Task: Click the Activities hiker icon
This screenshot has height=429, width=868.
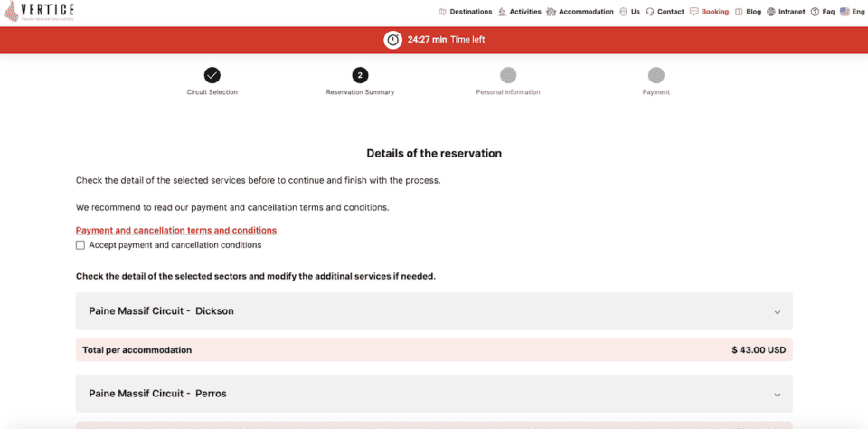Action: 503,12
